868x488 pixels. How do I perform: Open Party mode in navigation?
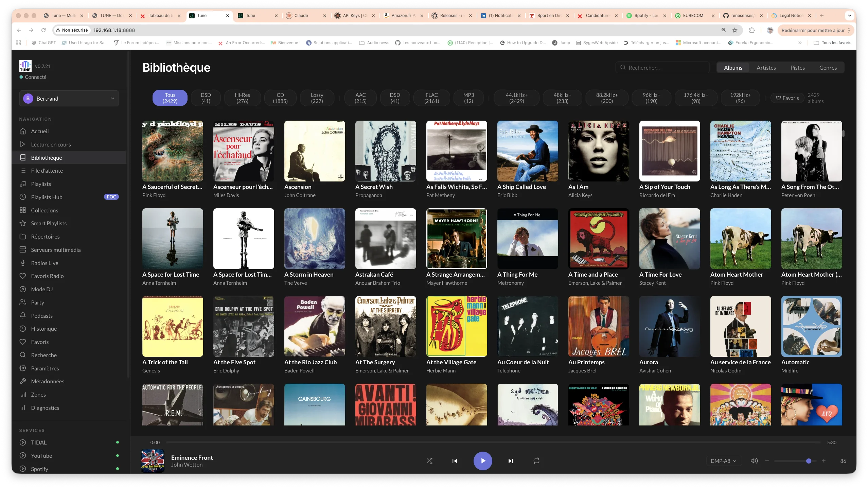tap(69, 302)
